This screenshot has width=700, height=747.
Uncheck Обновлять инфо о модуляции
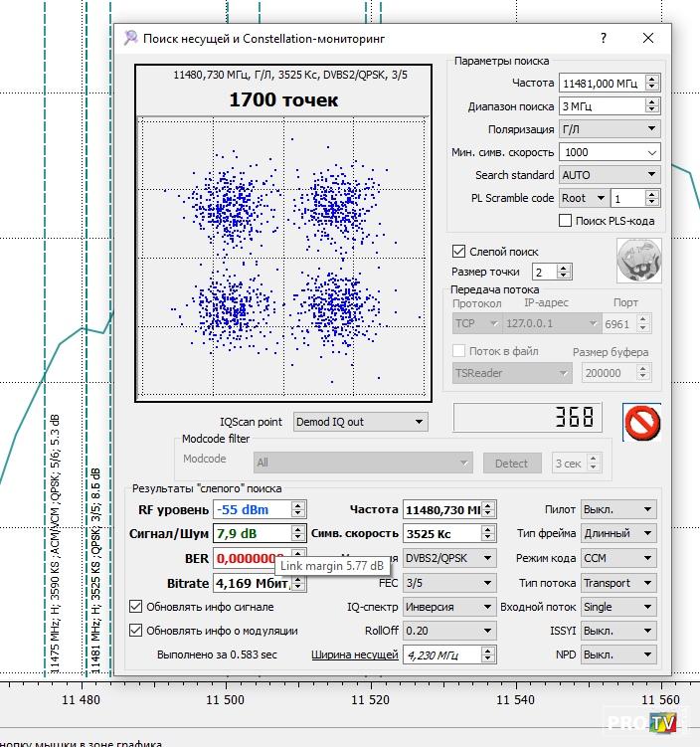136,630
